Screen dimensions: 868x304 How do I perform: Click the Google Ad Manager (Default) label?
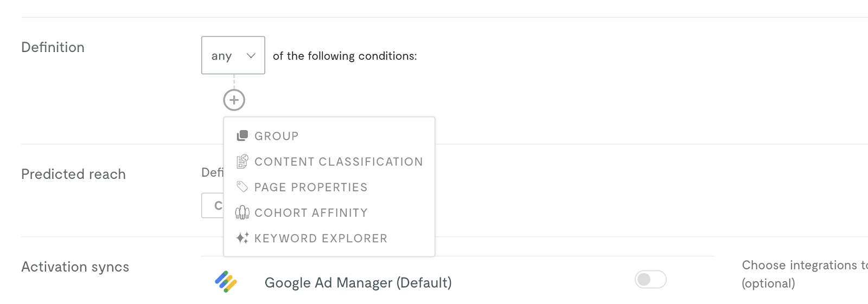tap(358, 282)
